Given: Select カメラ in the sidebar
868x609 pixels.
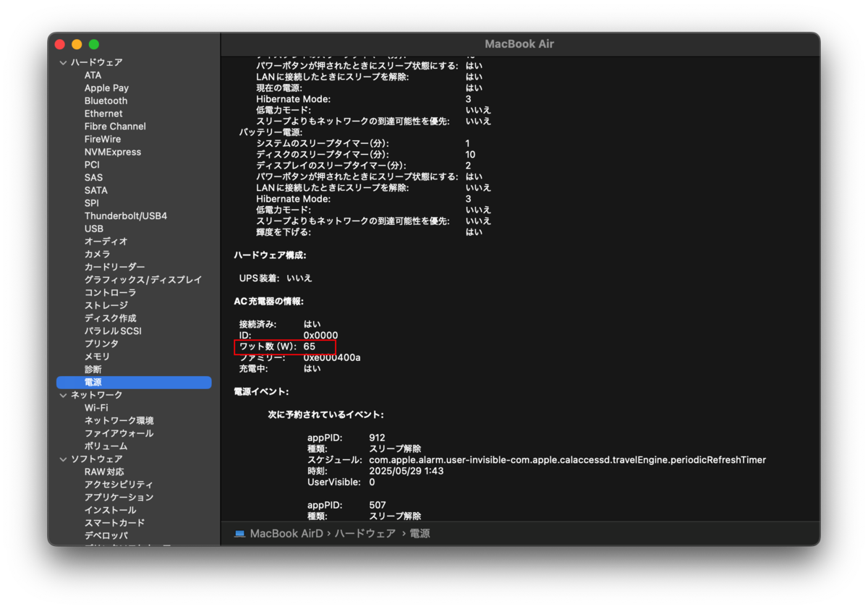Looking at the screenshot, I should [x=97, y=255].
